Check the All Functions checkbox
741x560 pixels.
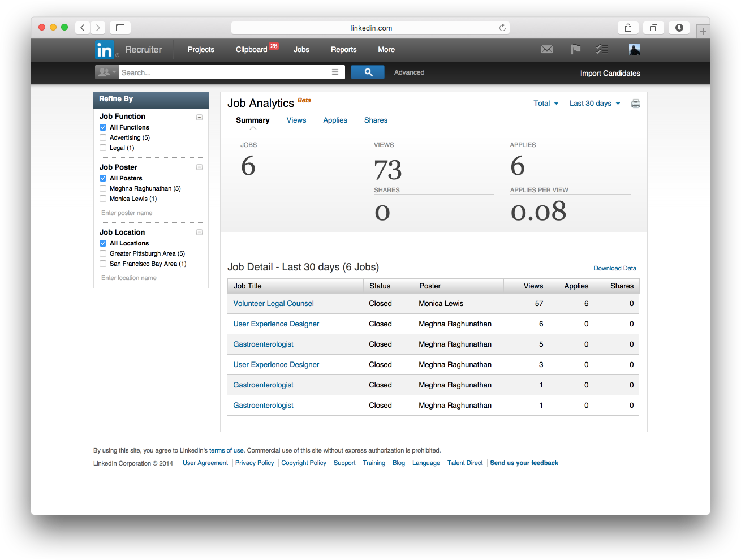103,127
